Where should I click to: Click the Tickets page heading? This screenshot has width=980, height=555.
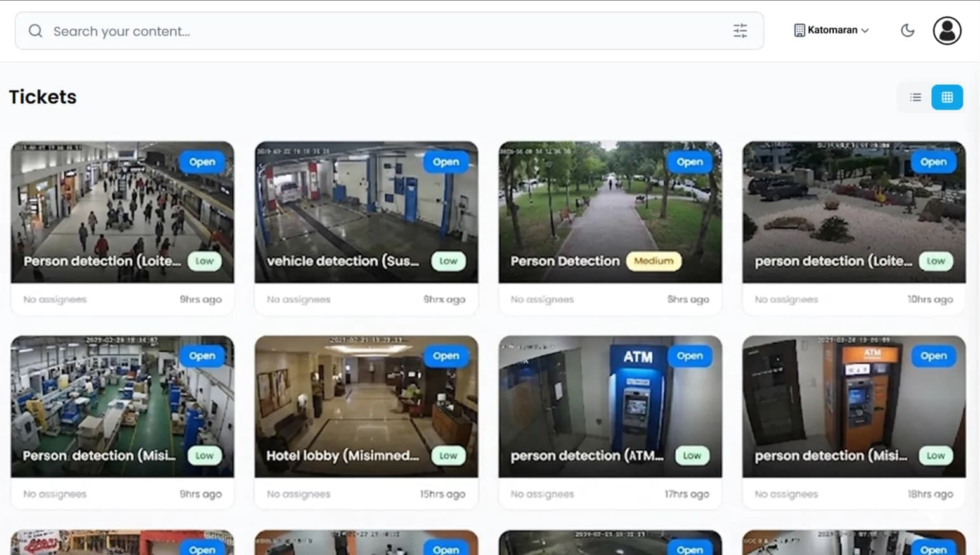click(42, 97)
